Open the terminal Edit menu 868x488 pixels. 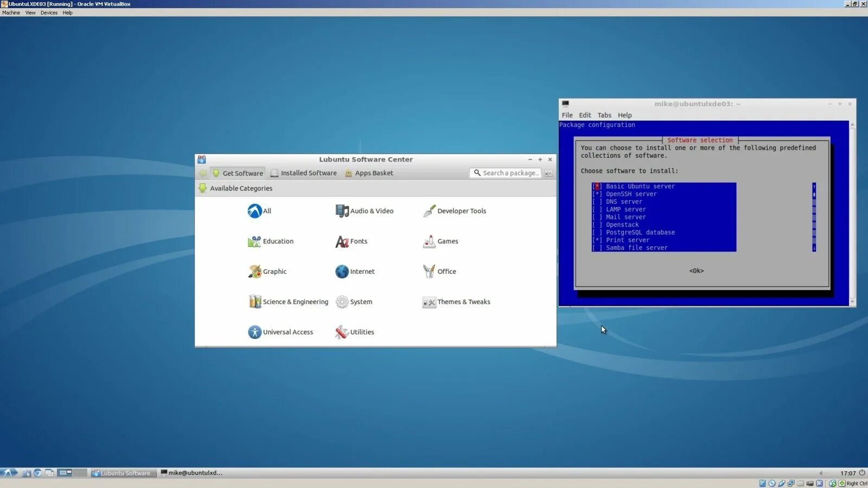pyautogui.click(x=585, y=115)
